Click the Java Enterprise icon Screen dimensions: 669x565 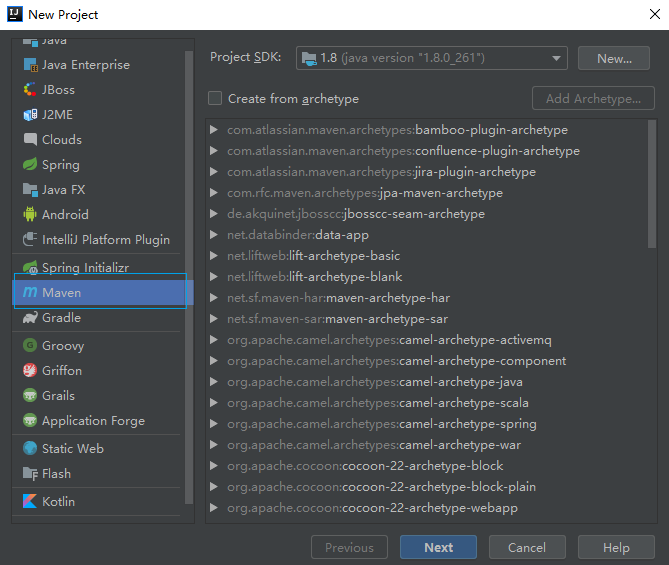pyautogui.click(x=30, y=65)
